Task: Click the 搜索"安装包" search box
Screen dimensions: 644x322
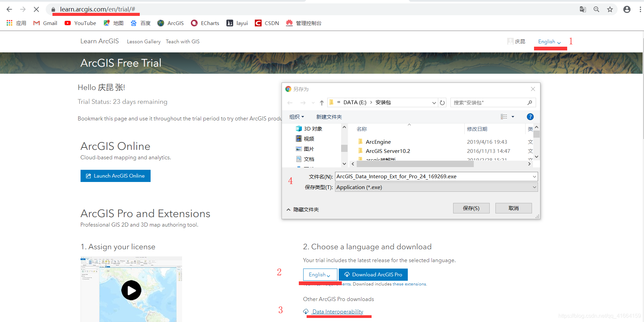Action: (x=493, y=102)
